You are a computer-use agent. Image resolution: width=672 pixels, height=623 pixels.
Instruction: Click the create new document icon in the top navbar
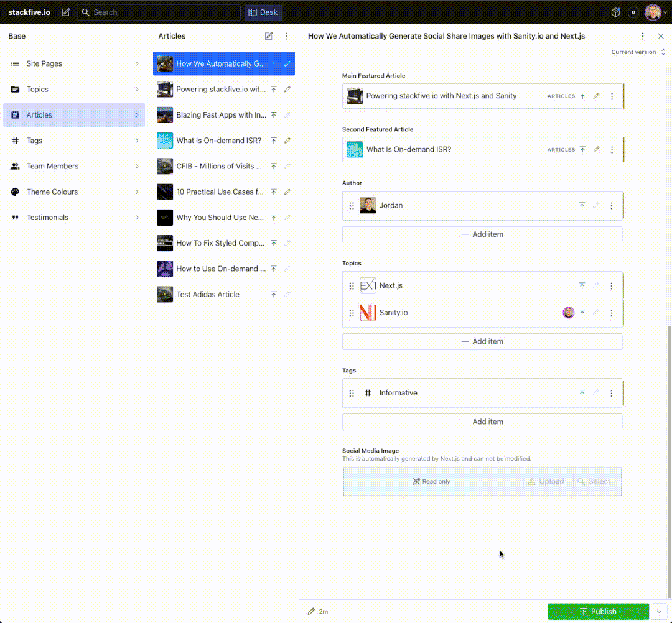(x=65, y=12)
